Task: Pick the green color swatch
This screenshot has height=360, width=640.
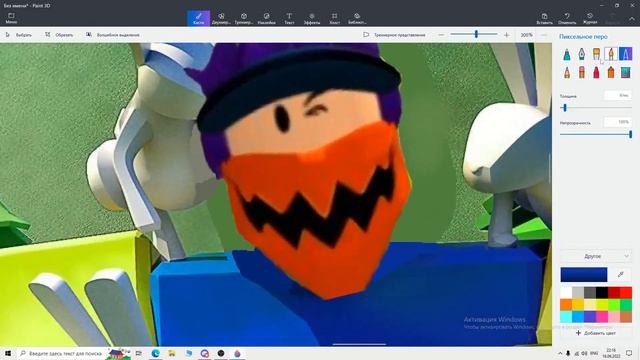Action: 626,304
